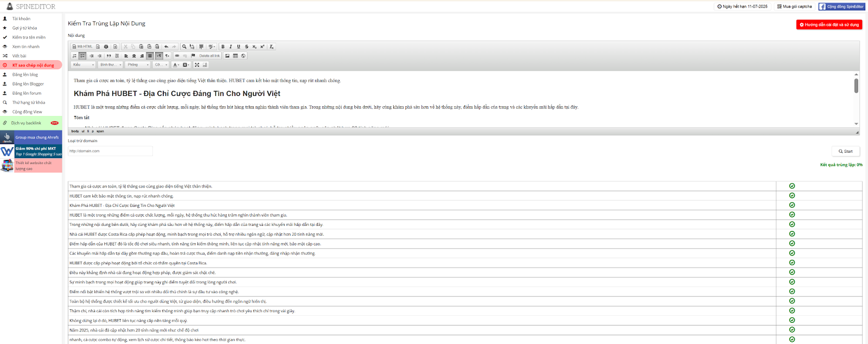Toggle underline formatting

tap(239, 47)
